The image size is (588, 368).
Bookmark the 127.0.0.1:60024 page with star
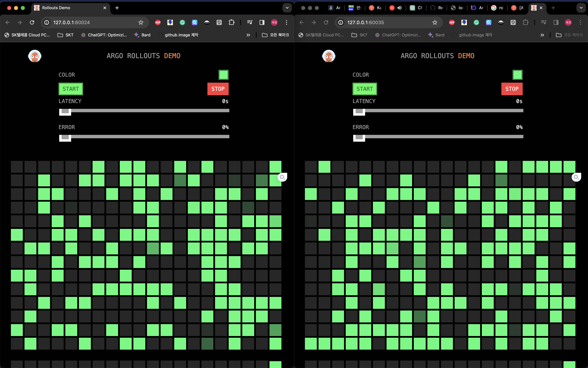[x=141, y=22]
